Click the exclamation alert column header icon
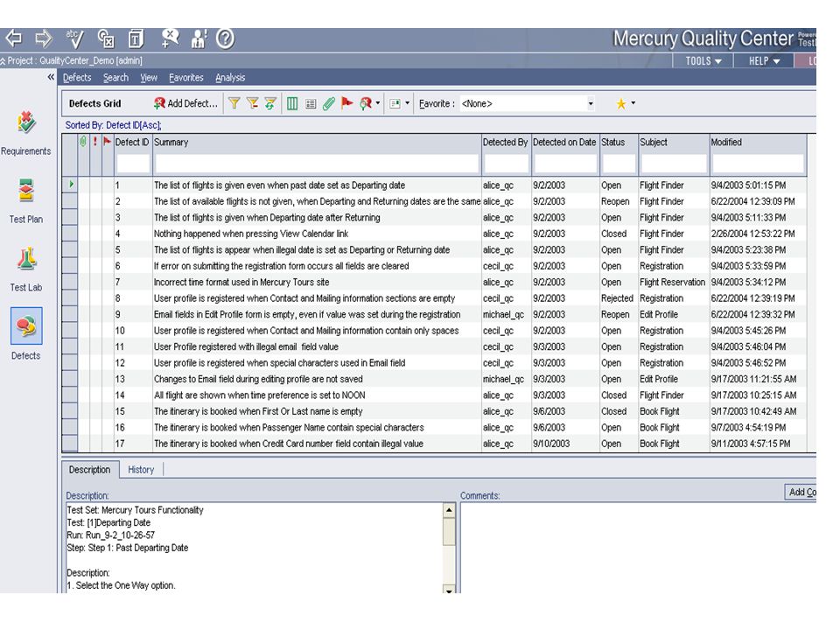Image resolution: width=840 pixels, height=630 pixels. point(94,142)
